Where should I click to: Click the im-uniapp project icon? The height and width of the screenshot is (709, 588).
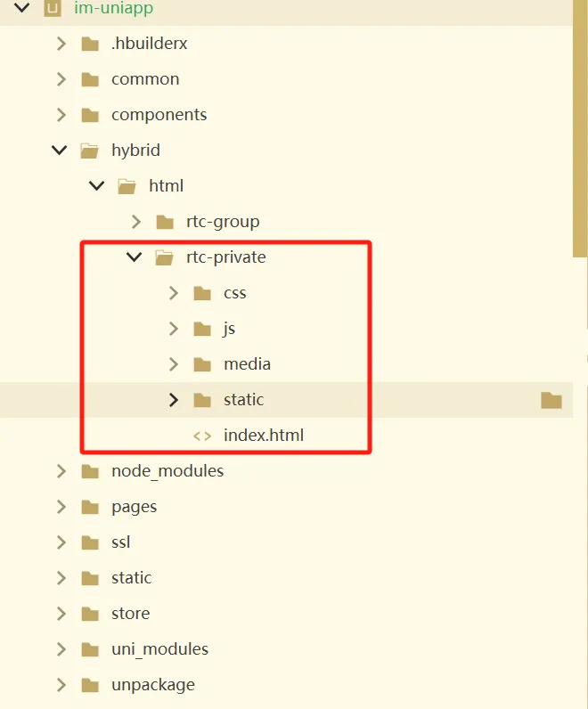53,9
